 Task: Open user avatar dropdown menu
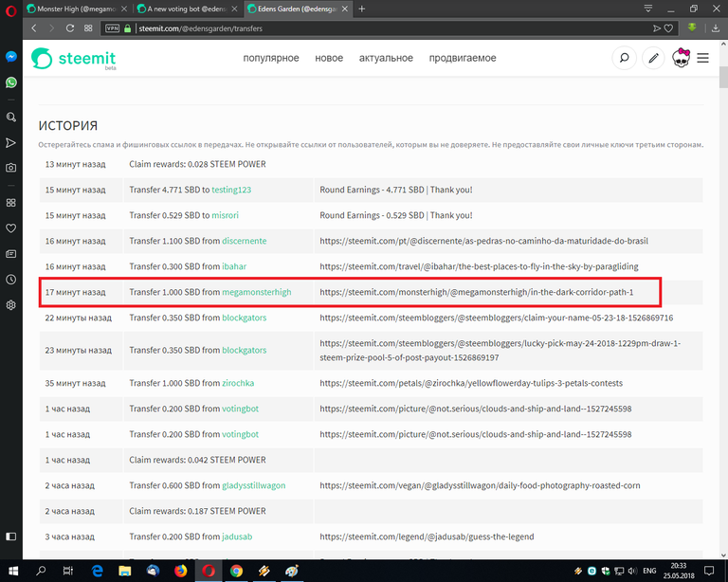coord(681,58)
